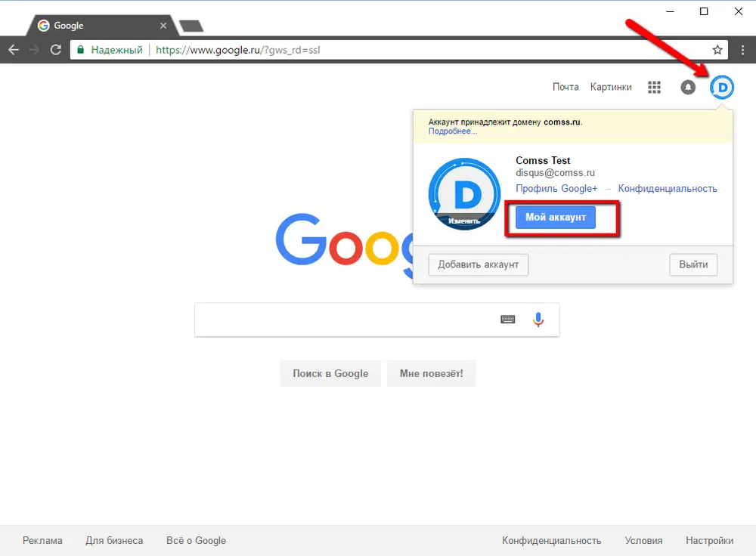Open the Условия footer link
This screenshot has height=556, width=756.
point(643,541)
